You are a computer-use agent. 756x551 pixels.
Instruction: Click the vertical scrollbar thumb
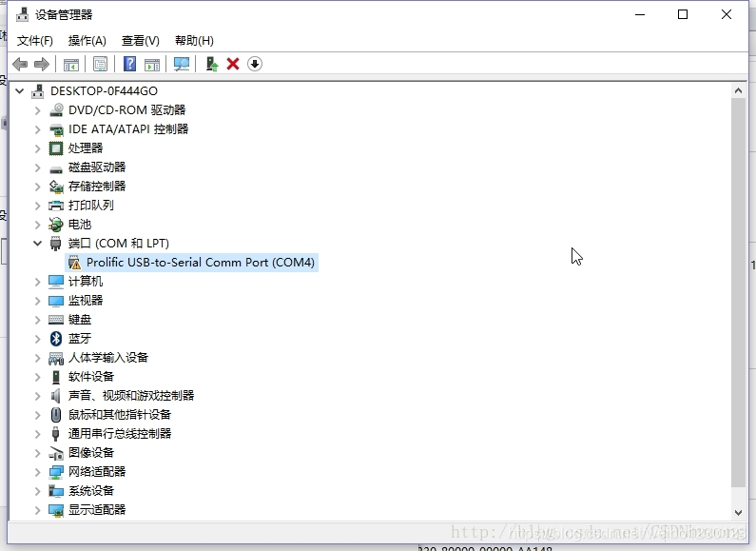(738, 292)
